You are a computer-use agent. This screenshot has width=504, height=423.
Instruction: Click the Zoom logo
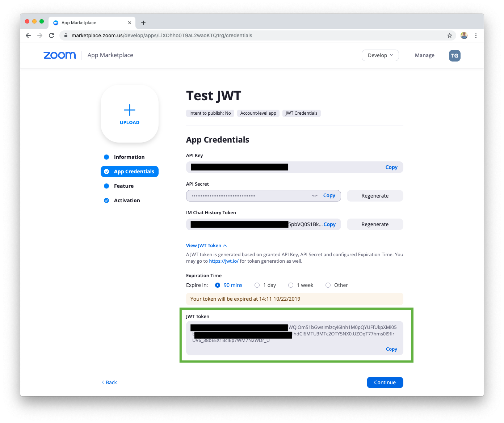tap(60, 55)
